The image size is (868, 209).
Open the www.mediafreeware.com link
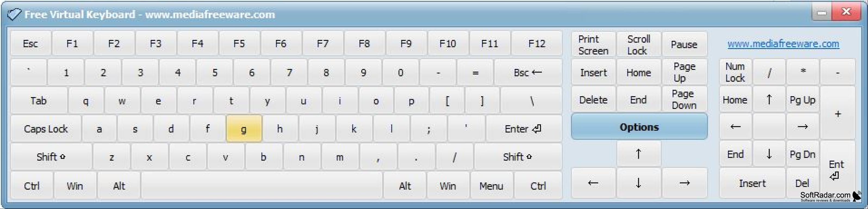pos(783,44)
